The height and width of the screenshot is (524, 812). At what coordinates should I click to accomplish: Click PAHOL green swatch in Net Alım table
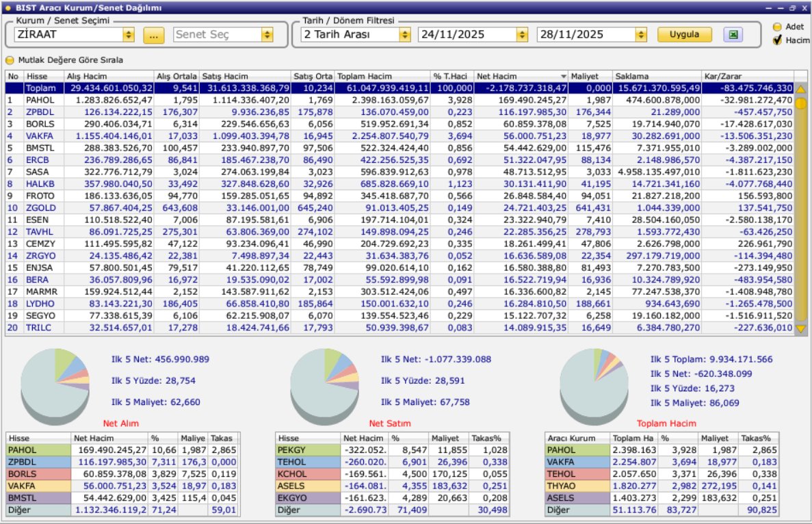click(x=38, y=450)
